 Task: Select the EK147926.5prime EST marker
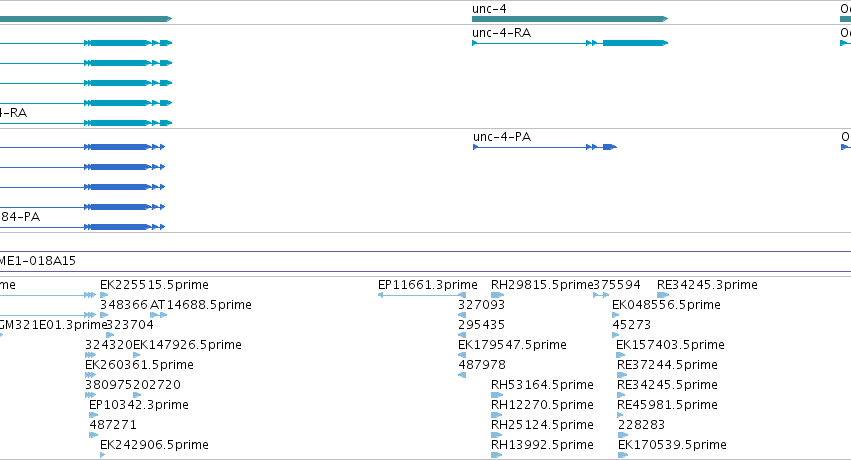[x=137, y=355]
